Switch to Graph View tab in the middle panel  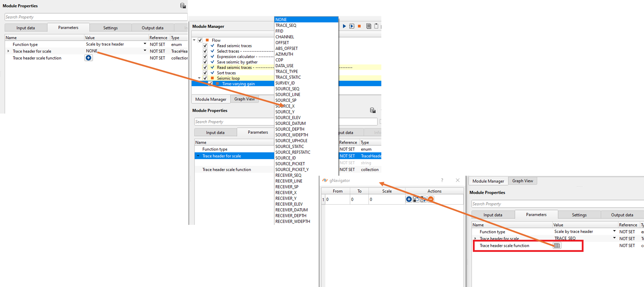click(x=244, y=99)
